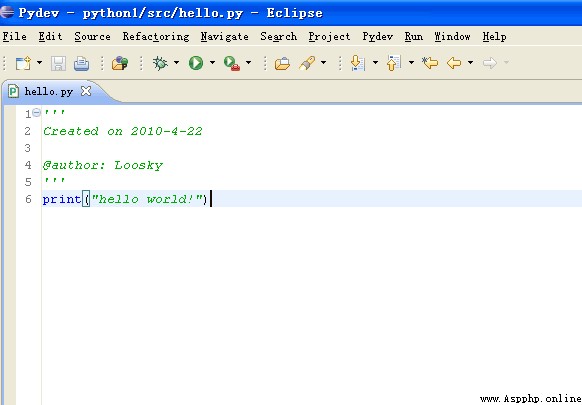Click the Run External Tools icon

click(232, 63)
